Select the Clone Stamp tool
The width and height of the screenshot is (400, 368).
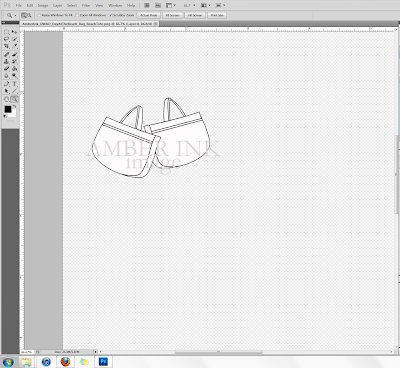(6, 61)
